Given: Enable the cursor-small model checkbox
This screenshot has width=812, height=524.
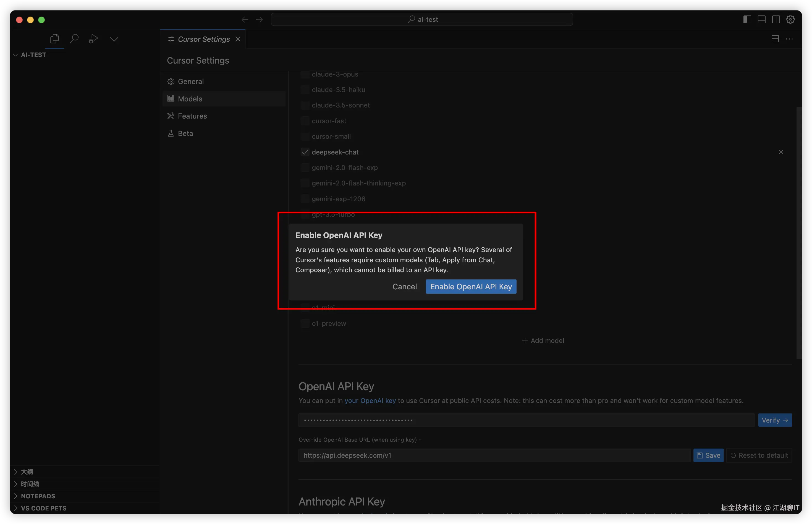Looking at the screenshot, I should click(305, 137).
